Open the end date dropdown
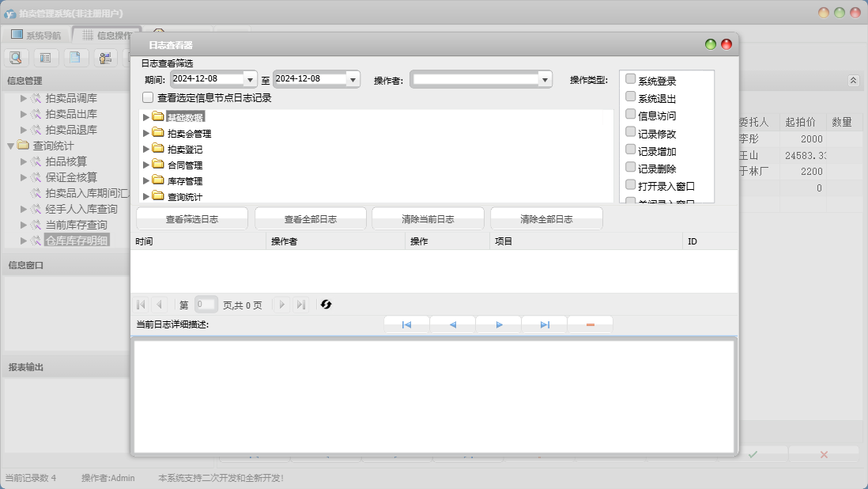This screenshot has height=489, width=868. [353, 80]
